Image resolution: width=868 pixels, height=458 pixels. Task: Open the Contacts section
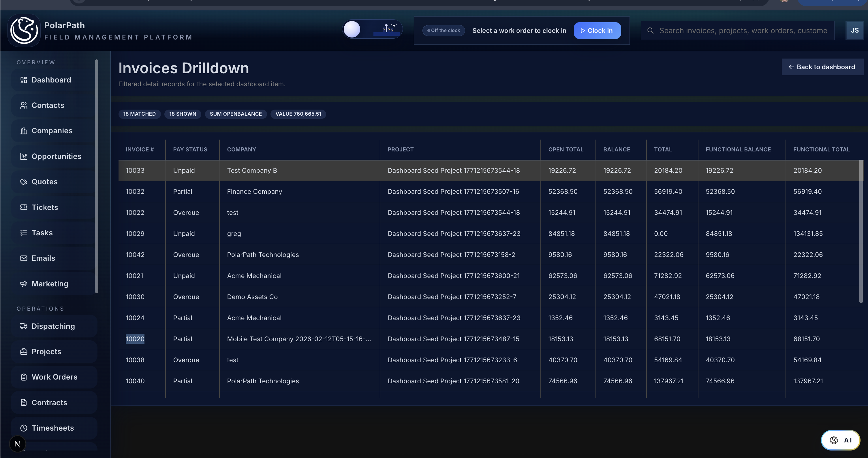coord(48,105)
